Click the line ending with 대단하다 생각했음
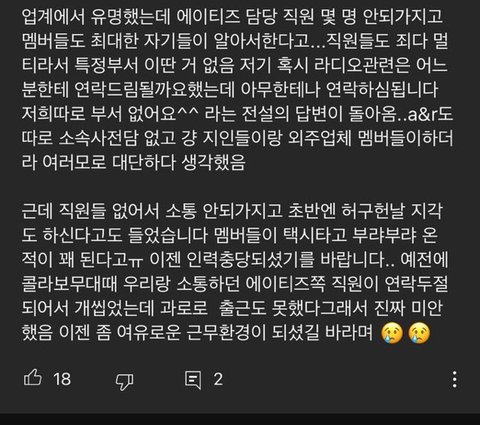The width and height of the screenshot is (480, 425). [x=134, y=162]
